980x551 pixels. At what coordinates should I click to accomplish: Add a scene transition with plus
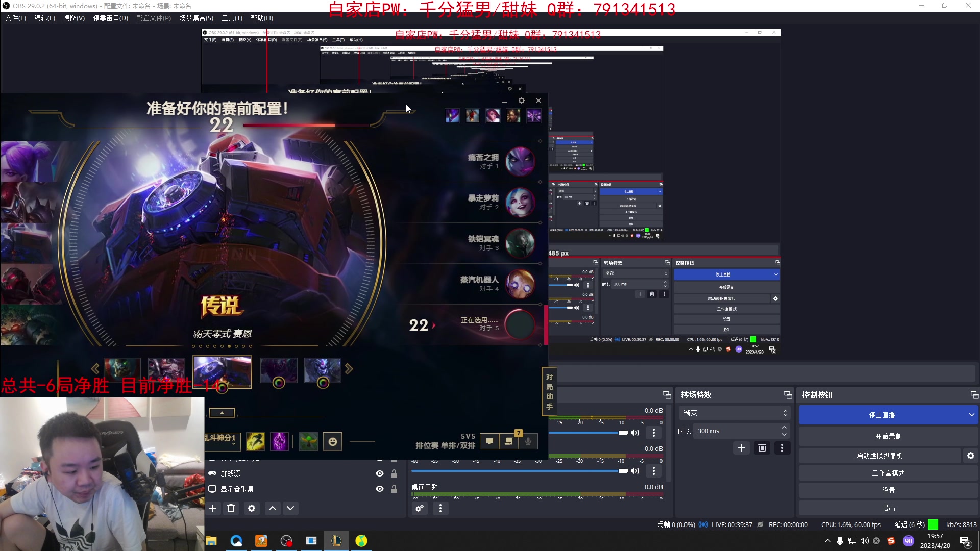coord(742,448)
